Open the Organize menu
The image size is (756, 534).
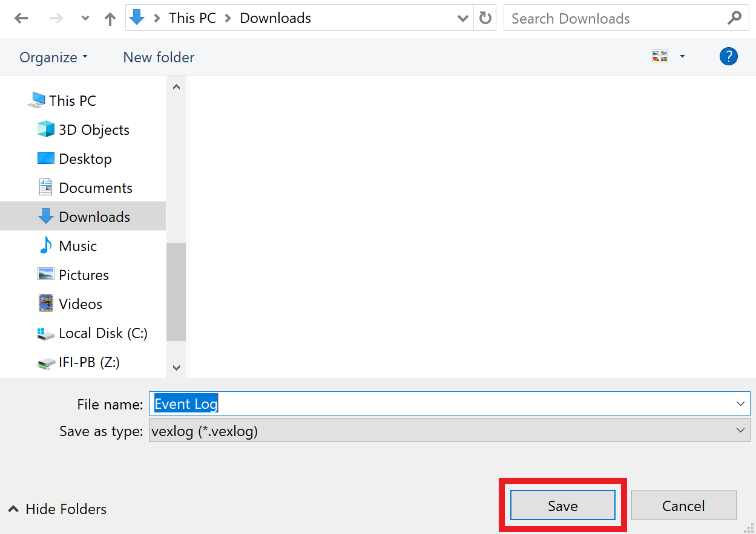53,57
